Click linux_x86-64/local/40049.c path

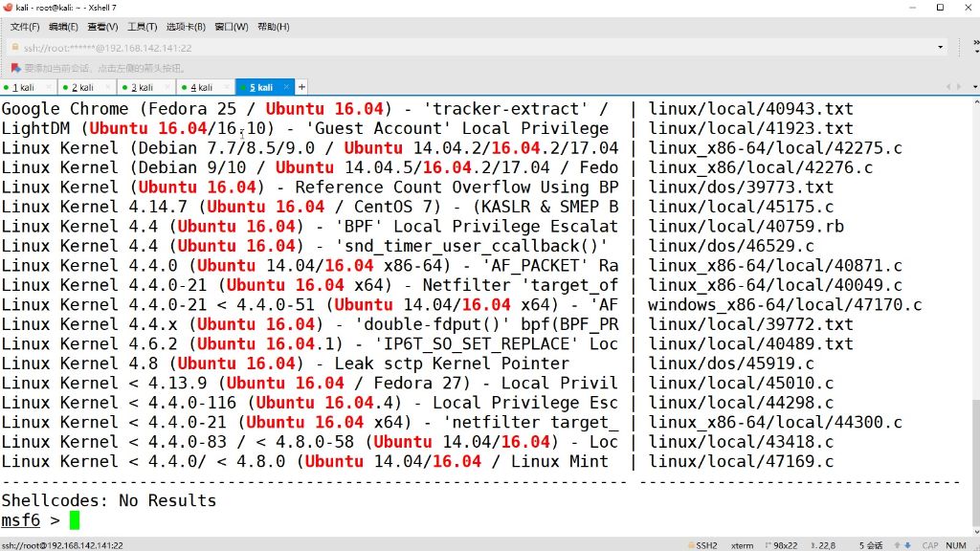tap(775, 285)
